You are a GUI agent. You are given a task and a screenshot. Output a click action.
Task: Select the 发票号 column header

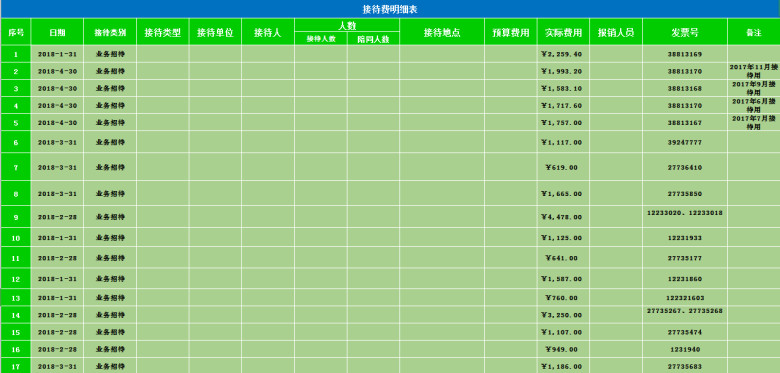pos(685,32)
